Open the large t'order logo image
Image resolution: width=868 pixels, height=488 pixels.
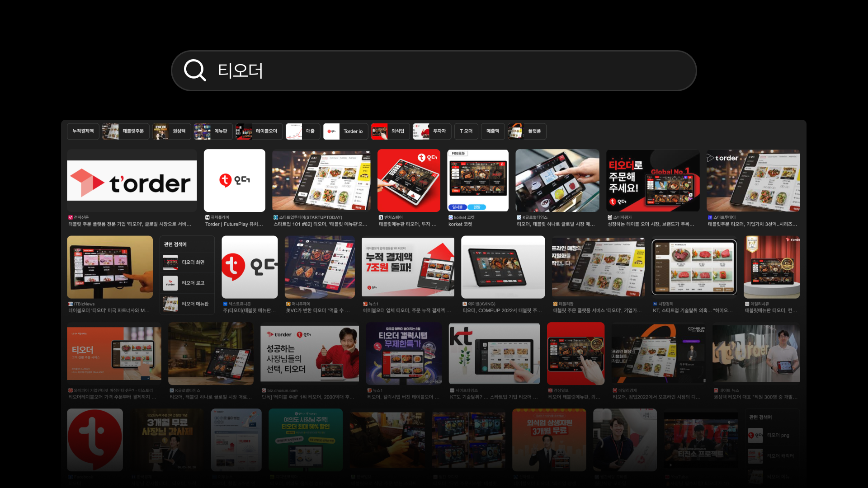(132, 181)
